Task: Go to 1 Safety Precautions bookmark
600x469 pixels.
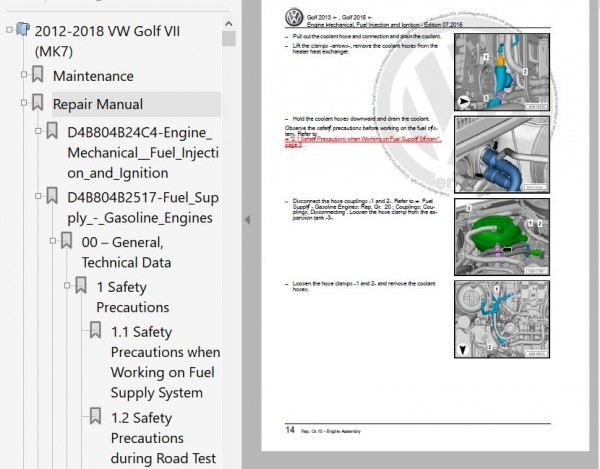Action: pos(132,297)
